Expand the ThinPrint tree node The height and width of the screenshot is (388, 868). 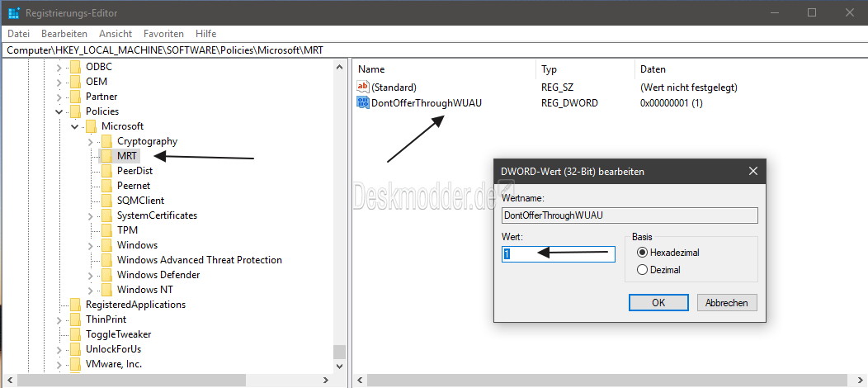click(x=59, y=320)
